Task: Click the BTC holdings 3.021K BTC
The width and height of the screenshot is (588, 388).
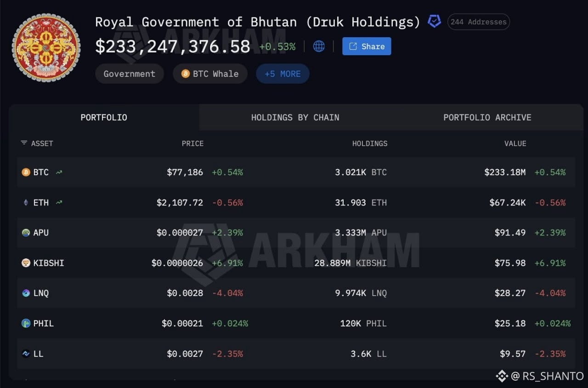Action: [361, 172]
